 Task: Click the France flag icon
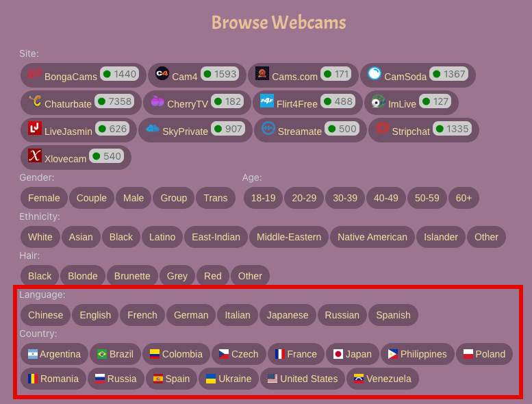point(280,354)
